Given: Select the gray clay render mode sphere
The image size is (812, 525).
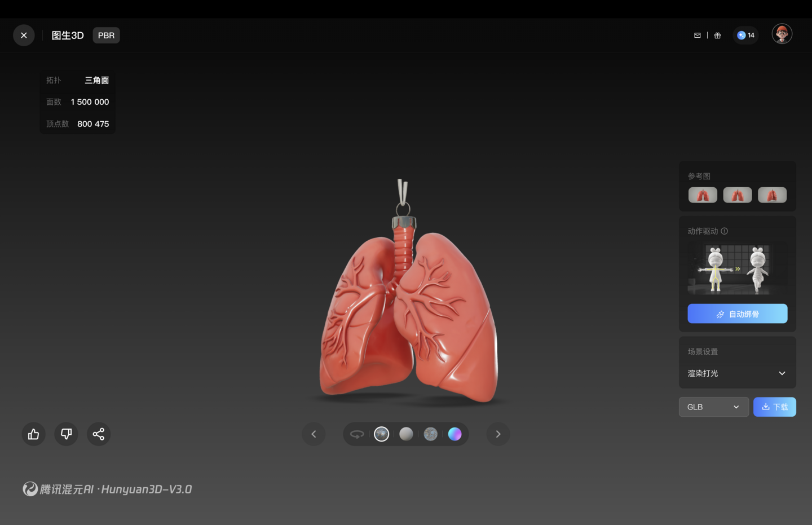Looking at the screenshot, I should click(406, 434).
